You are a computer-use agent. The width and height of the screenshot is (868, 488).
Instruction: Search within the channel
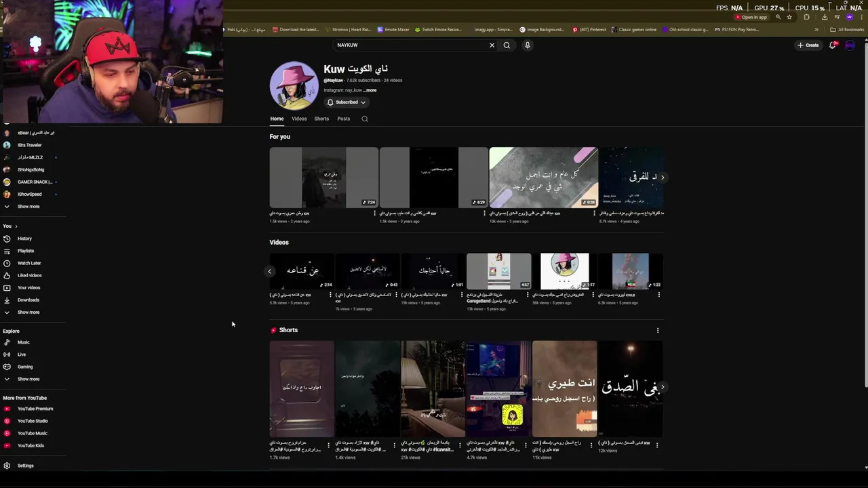pyautogui.click(x=365, y=119)
